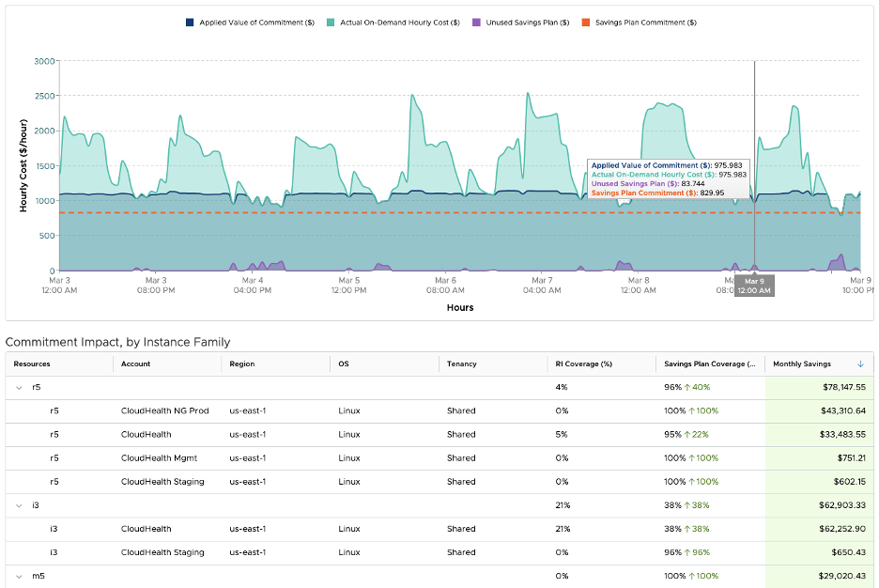This screenshot has width=879, height=588.
Task: Select the CloudHealth Mgmt account row
Action: (439, 458)
